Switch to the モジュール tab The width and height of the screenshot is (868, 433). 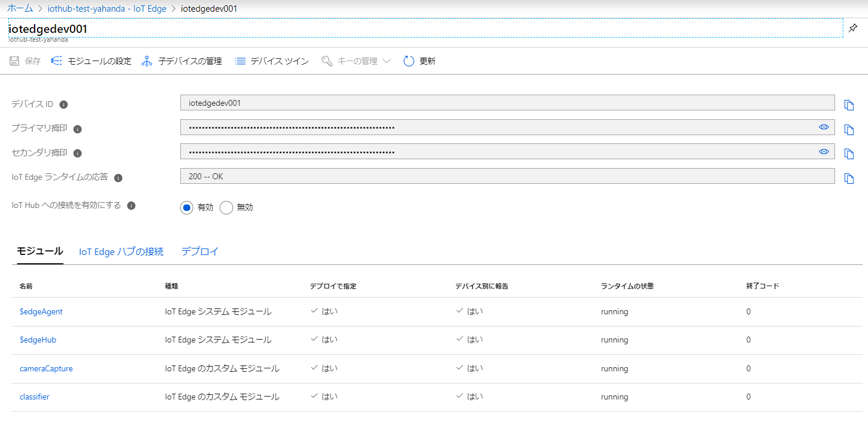coord(40,251)
